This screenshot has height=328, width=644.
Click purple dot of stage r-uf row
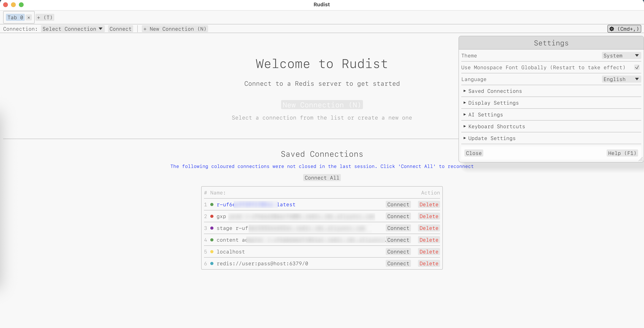[212, 228]
